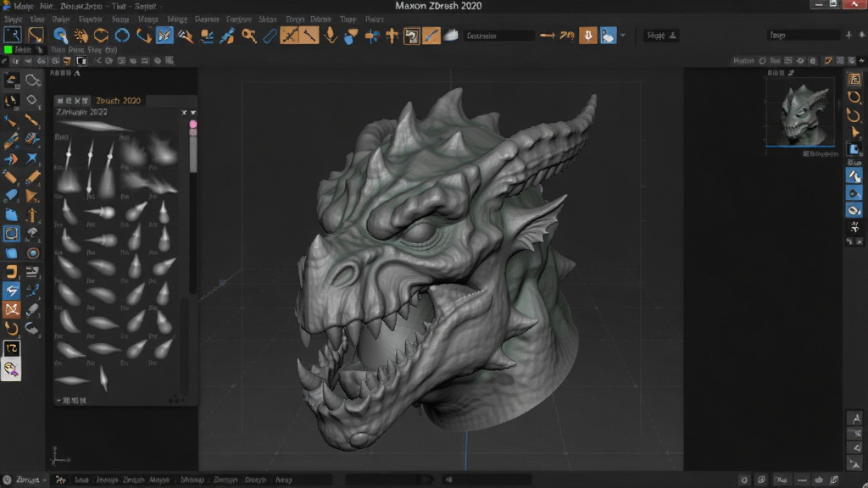
Task: Click the orange leaf icon in upper right strip
Action: (827, 61)
